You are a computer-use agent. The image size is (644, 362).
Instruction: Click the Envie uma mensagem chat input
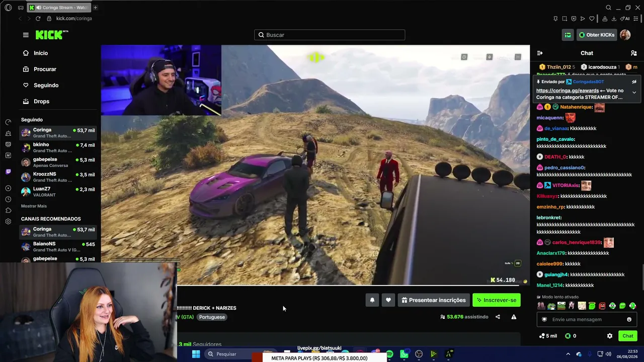point(586,319)
